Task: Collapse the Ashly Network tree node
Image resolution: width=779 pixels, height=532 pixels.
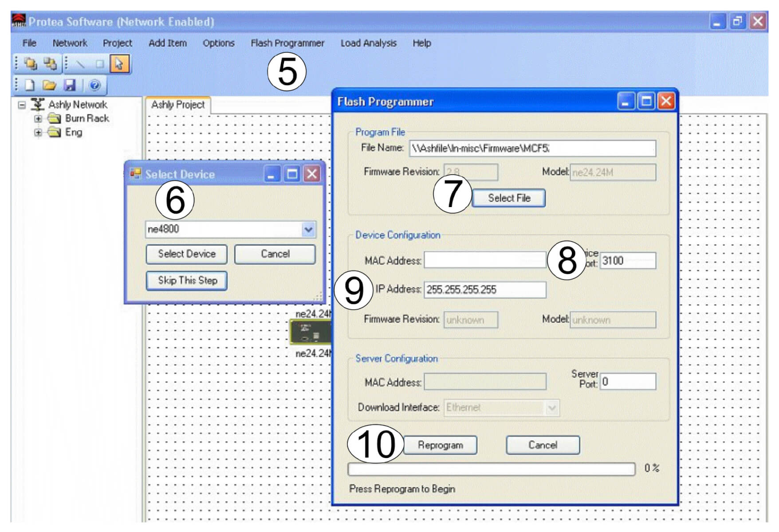Action: (22, 105)
